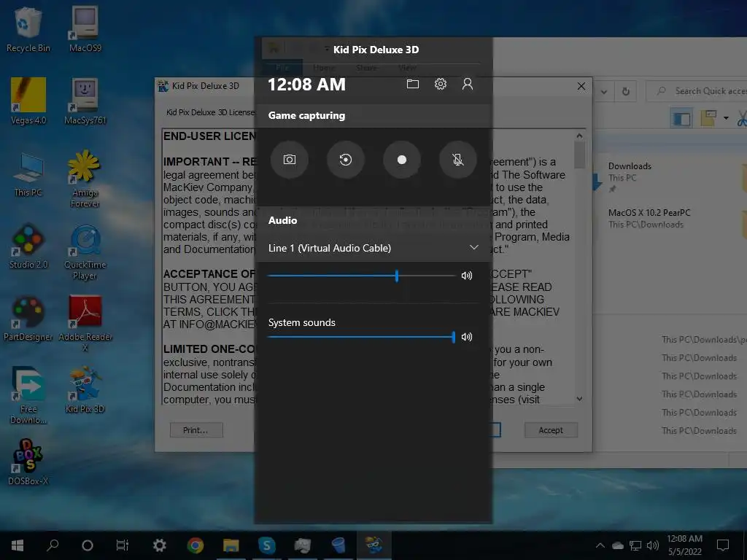Click the license text scrollbar up arrow
Viewport: 747px width, 560px height.
pyautogui.click(x=579, y=136)
